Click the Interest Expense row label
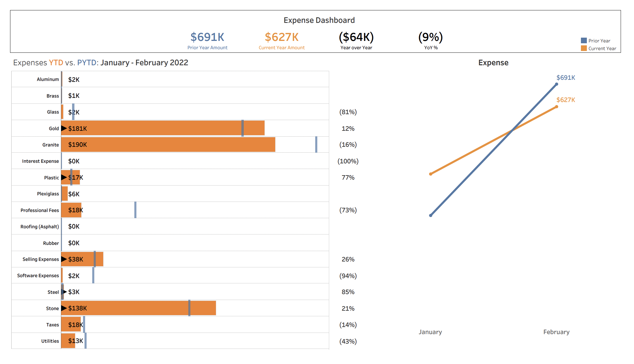Screen dimensions: 634x364 tap(40, 161)
